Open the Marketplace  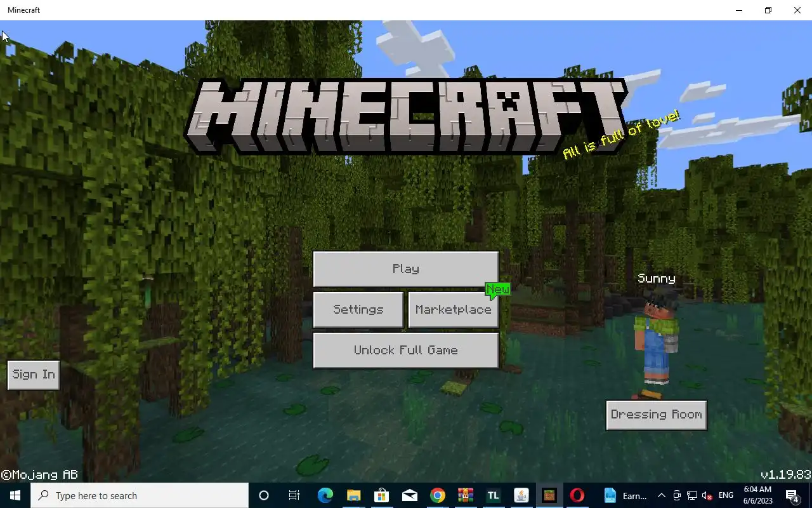point(454,309)
